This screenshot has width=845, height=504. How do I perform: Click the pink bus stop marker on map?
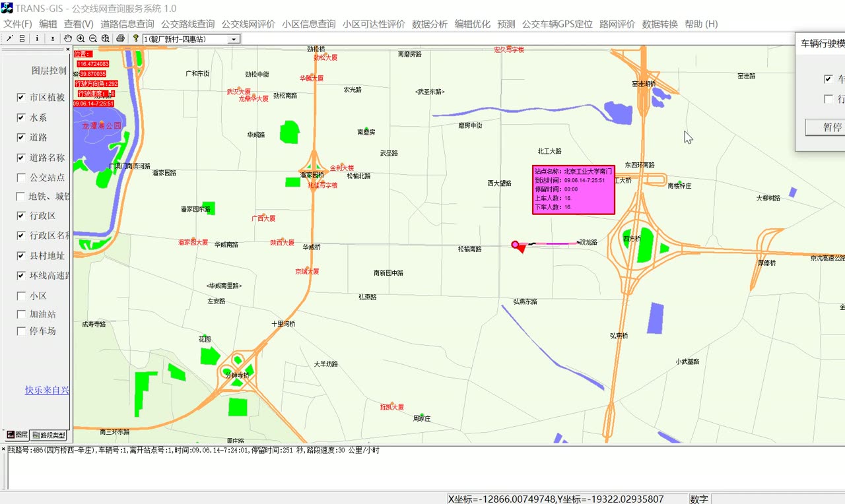coord(515,245)
